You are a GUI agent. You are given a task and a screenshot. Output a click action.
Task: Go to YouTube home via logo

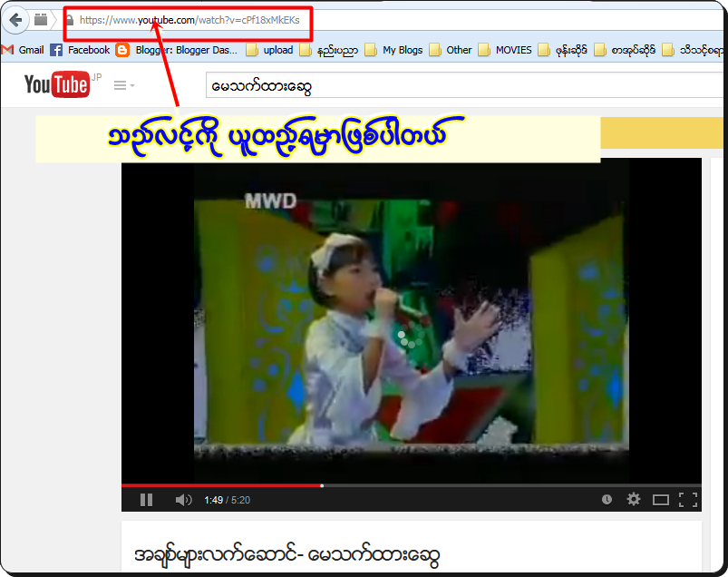tap(56, 84)
